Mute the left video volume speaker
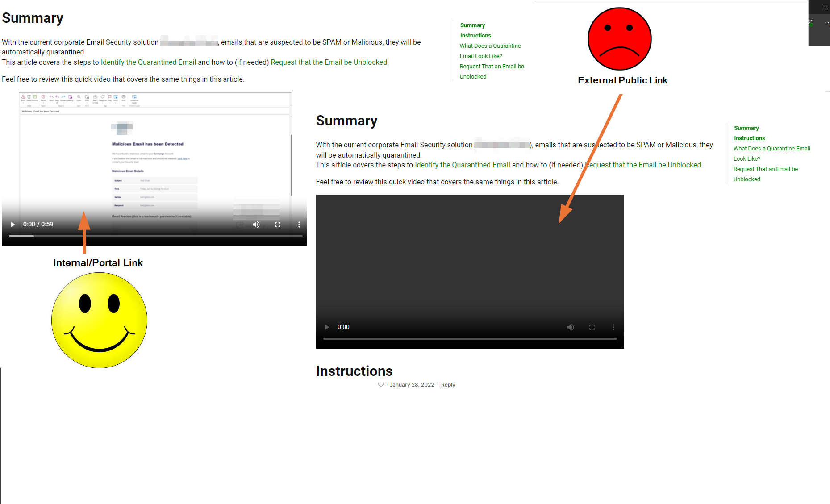 coord(256,225)
